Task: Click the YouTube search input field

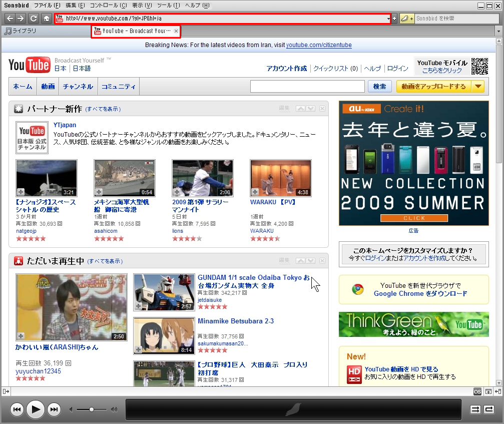Action: [307, 87]
